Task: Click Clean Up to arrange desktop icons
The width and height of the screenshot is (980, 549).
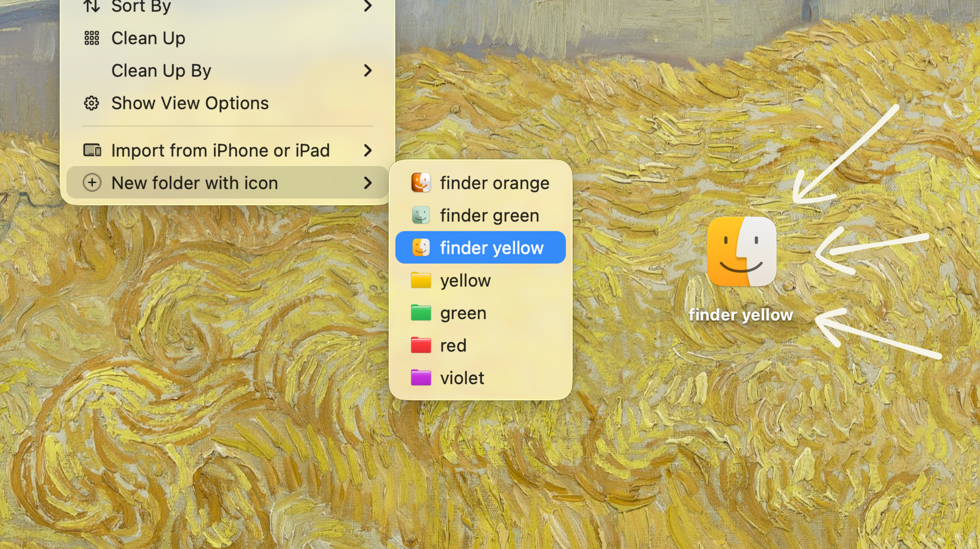Action: tap(148, 38)
